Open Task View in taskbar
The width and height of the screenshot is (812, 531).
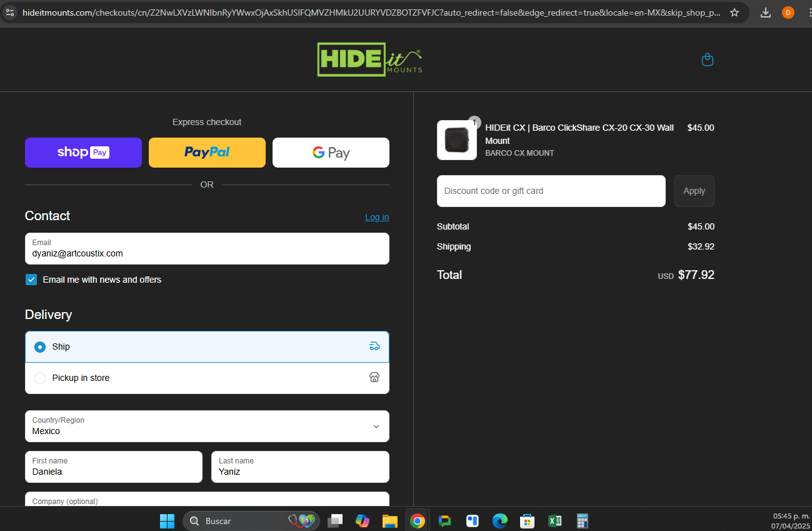336,521
